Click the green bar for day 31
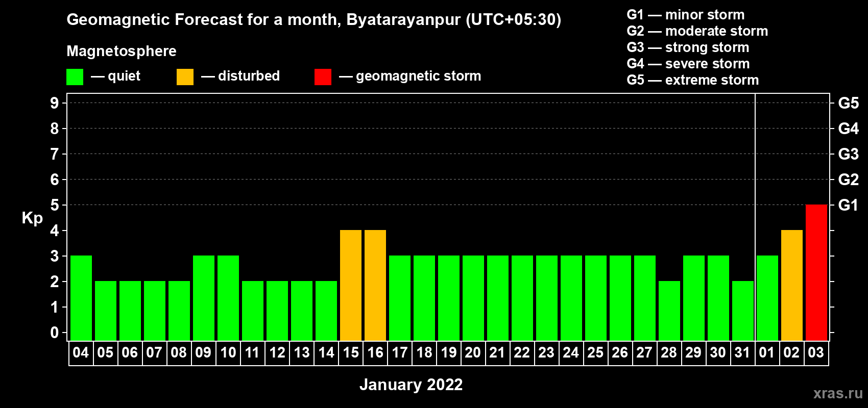This screenshot has width=868, height=408. tap(743, 311)
